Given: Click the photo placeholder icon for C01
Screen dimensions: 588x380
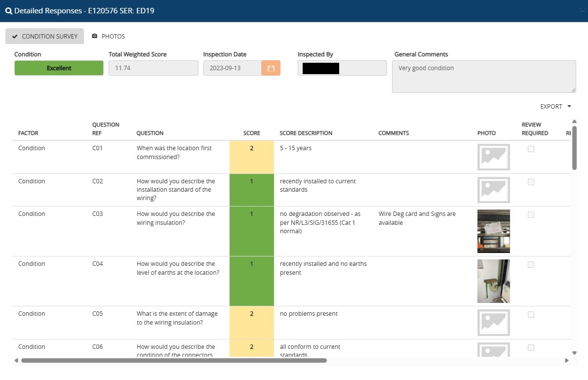Looking at the screenshot, I should 493,157.
